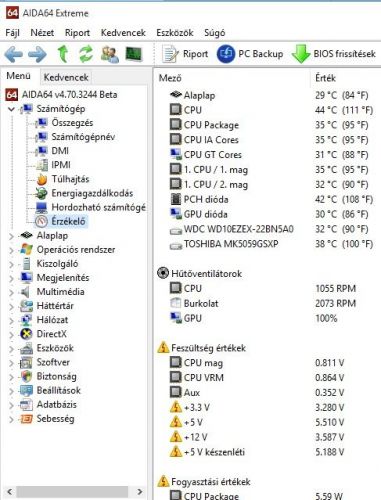
Task: Expand the Szoftver tree node
Action: pos(11,363)
